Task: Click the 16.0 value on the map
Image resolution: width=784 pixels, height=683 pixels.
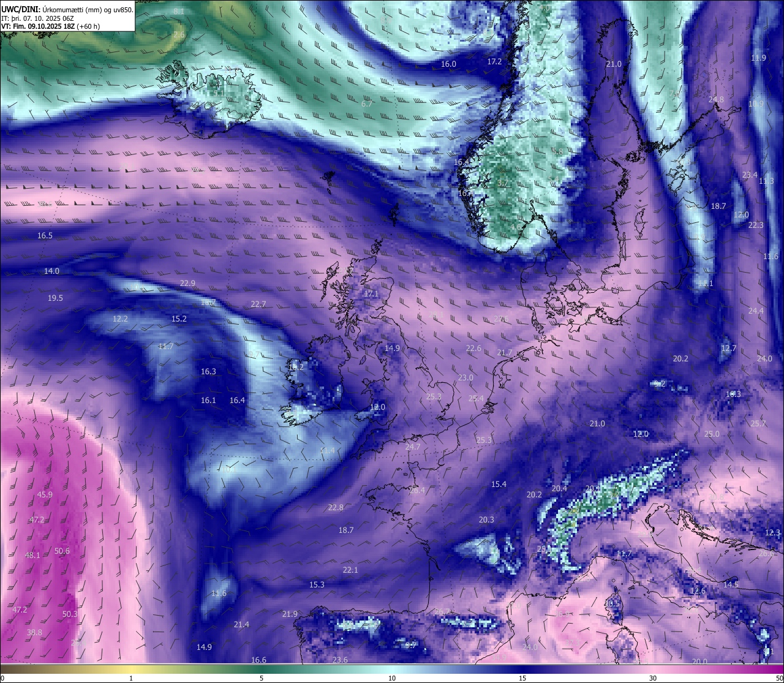Action: (x=448, y=64)
